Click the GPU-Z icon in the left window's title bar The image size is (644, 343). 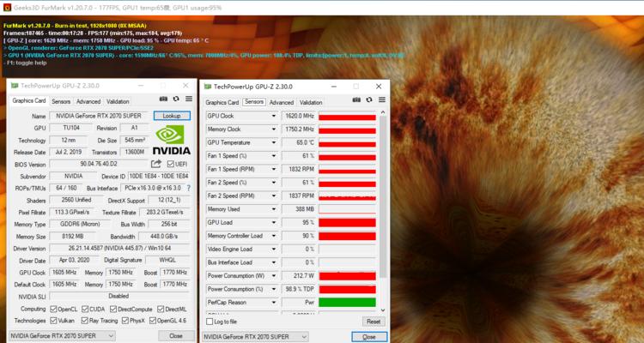pyautogui.click(x=15, y=86)
